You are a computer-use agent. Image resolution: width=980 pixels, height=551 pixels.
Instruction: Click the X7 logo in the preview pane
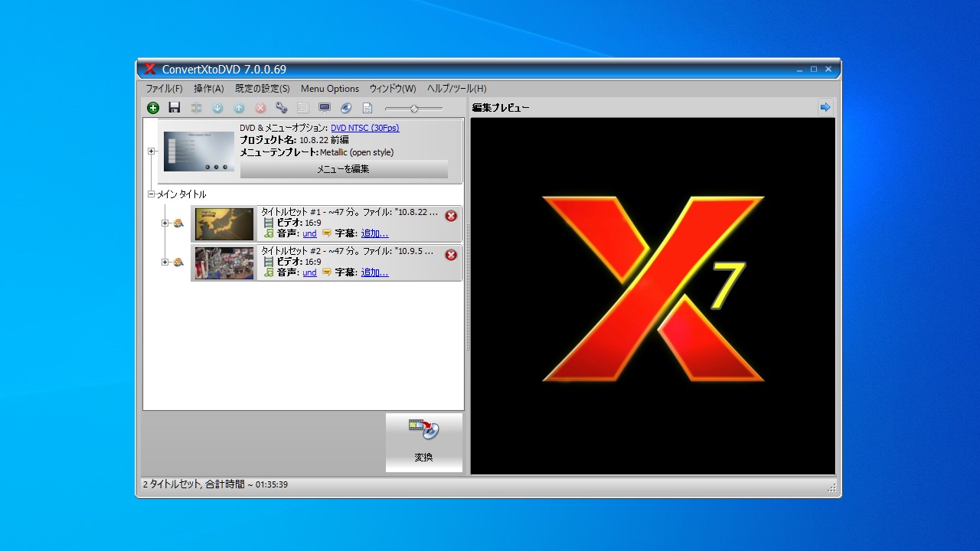653,289
